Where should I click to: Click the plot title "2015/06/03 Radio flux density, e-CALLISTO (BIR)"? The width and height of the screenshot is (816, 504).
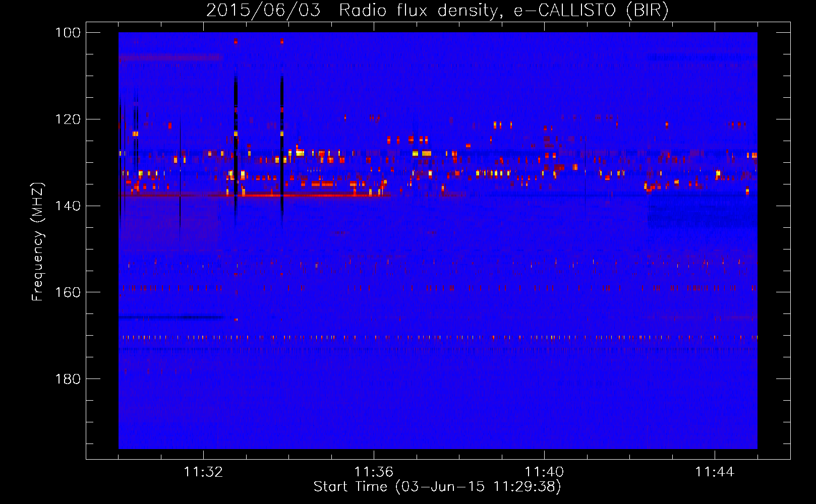[437, 10]
